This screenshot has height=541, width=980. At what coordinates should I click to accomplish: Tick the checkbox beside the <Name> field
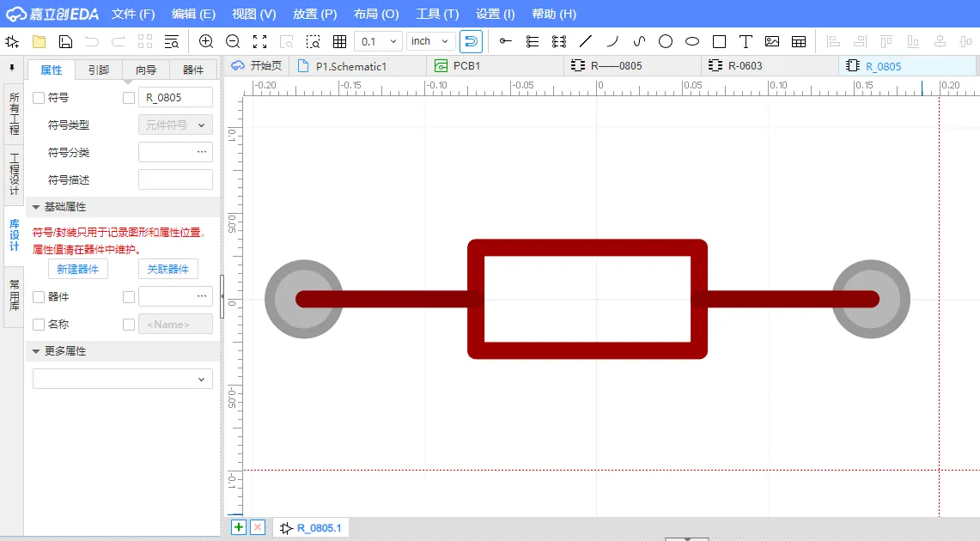(x=129, y=325)
